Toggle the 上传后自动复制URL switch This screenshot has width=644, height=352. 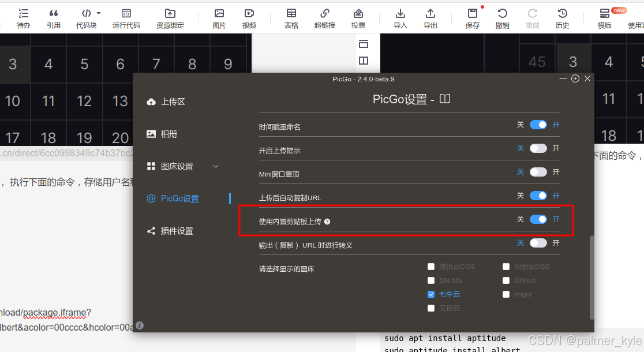tap(538, 196)
